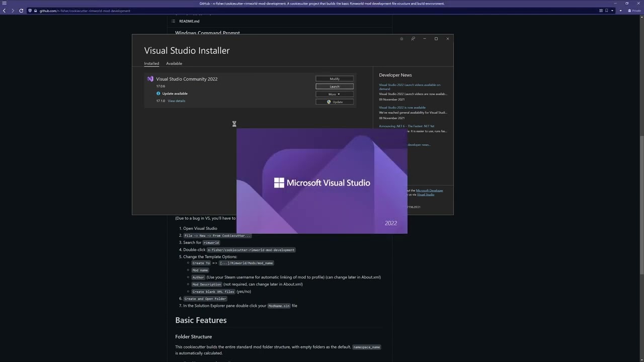Screen dimensions: 644x362
Task: Minimize the browser window
Action: tap(615, 4)
